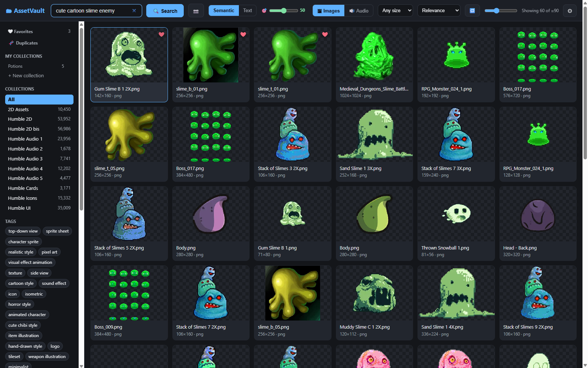Screen dimensions: 588x368
Task: Open Thrown Snowball 1.png thumbnail
Action: pos(456,214)
